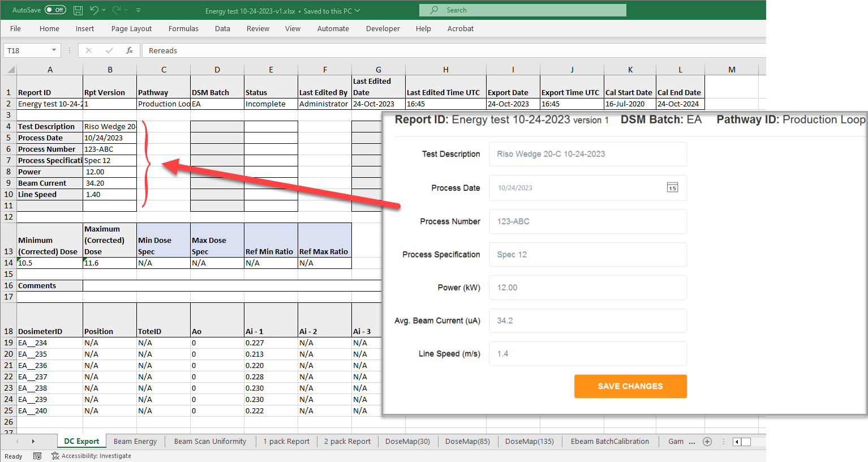Click the Test Description input field
The width and height of the screenshot is (868, 462).
point(588,154)
